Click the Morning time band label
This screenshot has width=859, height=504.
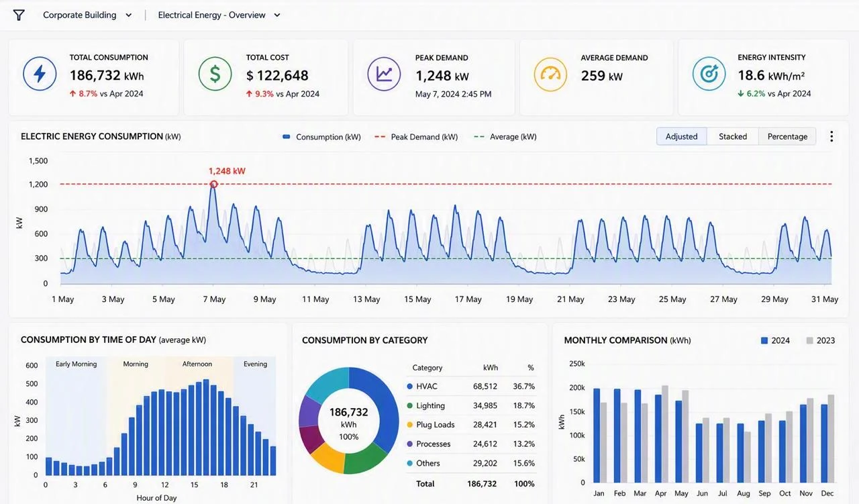[x=136, y=364]
